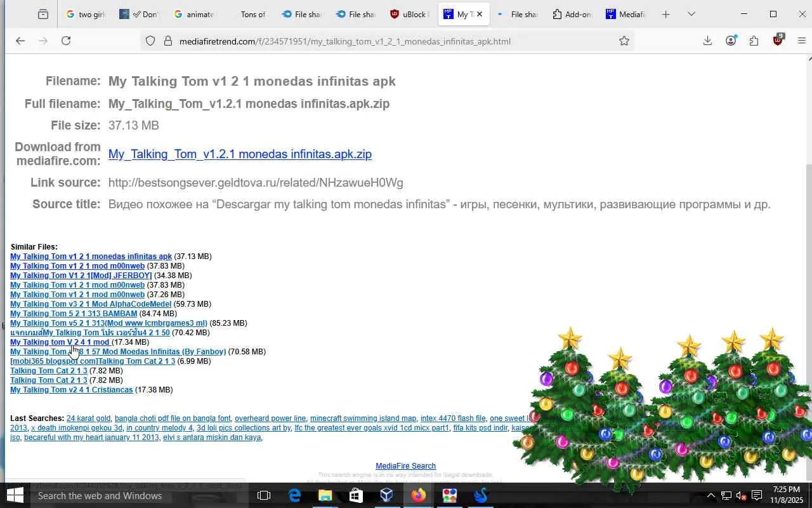This screenshot has height=508, width=812.
Task: Open File Explorer from the taskbar
Action: (x=325, y=495)
